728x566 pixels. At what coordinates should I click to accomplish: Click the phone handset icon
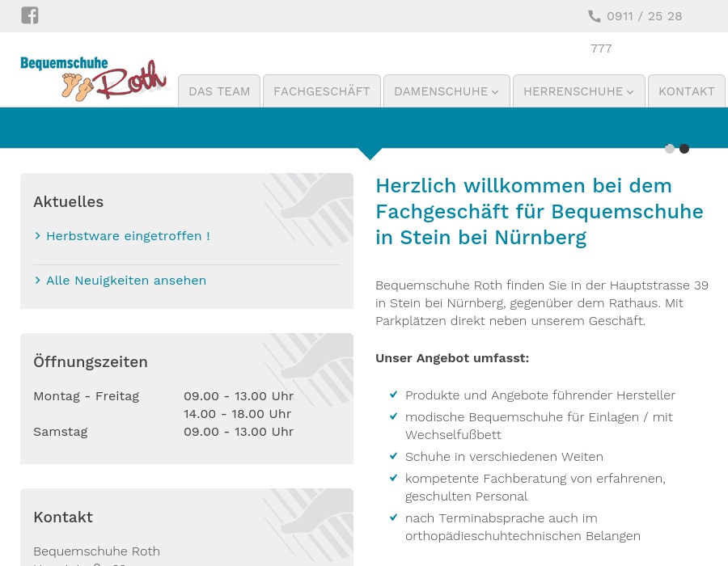pyautogui.click(x=595, y=16)
